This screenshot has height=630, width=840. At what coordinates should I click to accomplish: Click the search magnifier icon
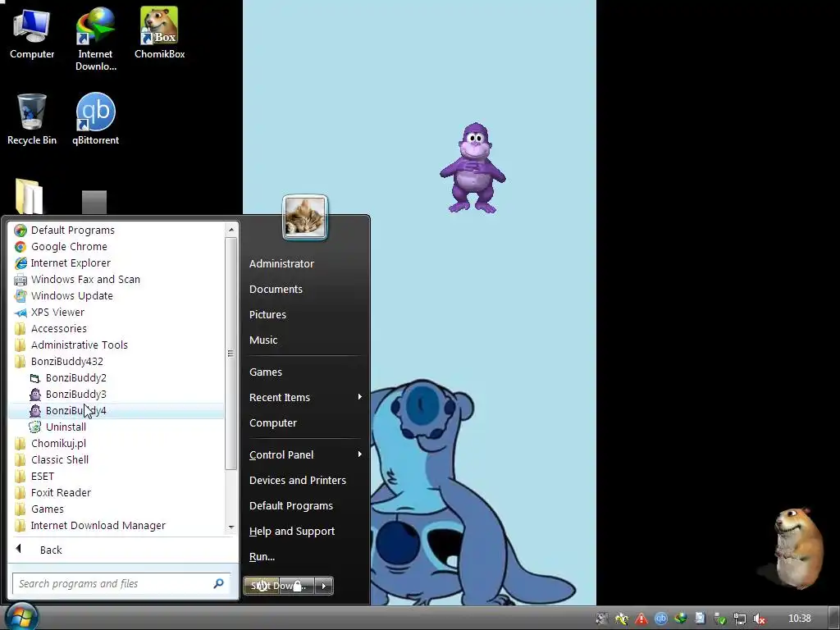pos(218,583)
